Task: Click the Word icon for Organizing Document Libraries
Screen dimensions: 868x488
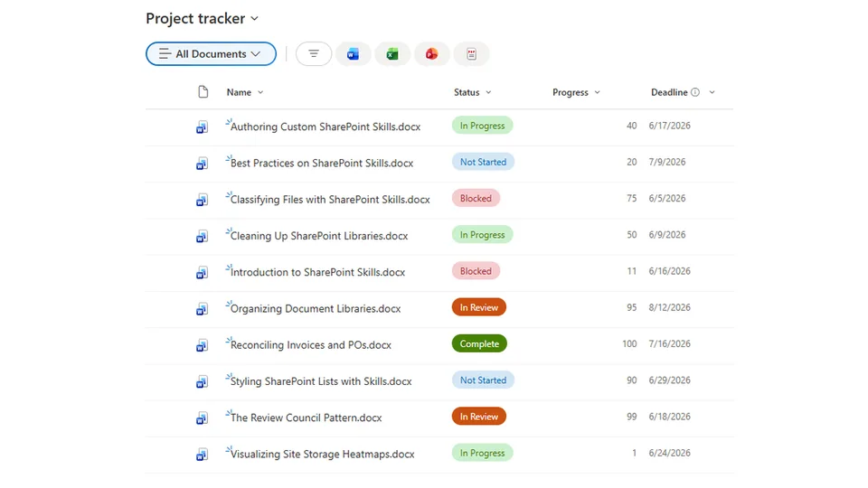Action: pyautogui.click(x=202, y=309)
